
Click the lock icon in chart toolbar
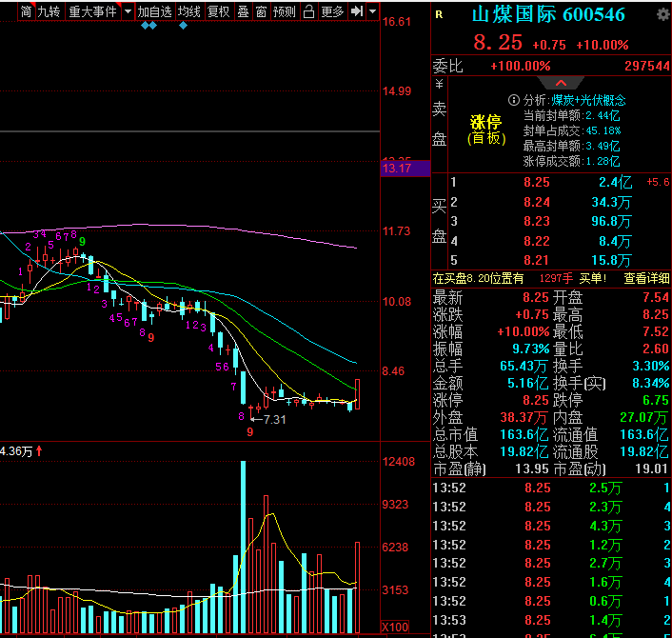point(308,12)
